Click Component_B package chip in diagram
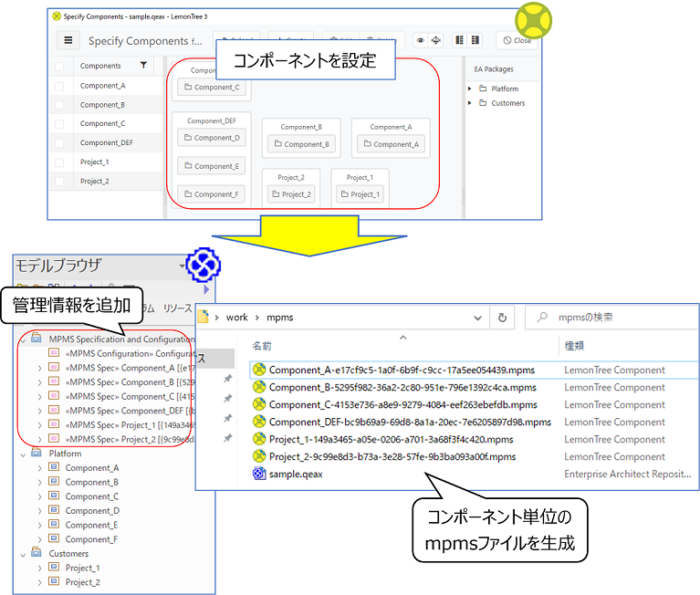700x595 pixels. 301,143
